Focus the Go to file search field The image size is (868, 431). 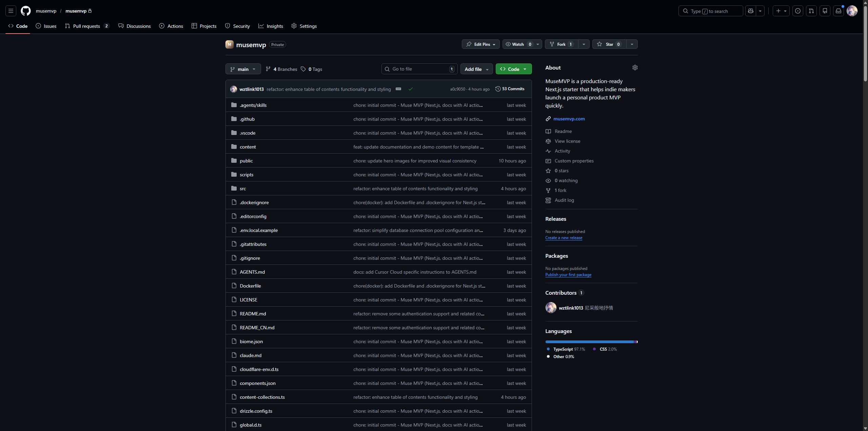(x=419, y=69)
